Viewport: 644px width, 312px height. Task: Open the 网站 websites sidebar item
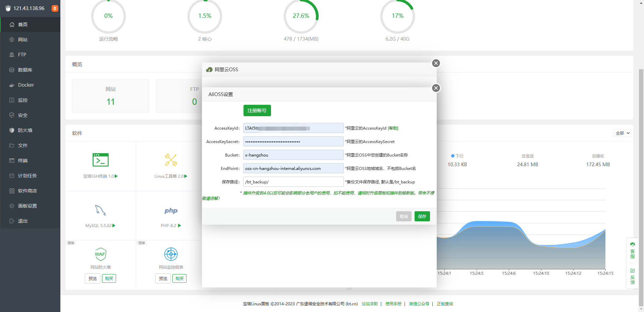click(30, 40)
